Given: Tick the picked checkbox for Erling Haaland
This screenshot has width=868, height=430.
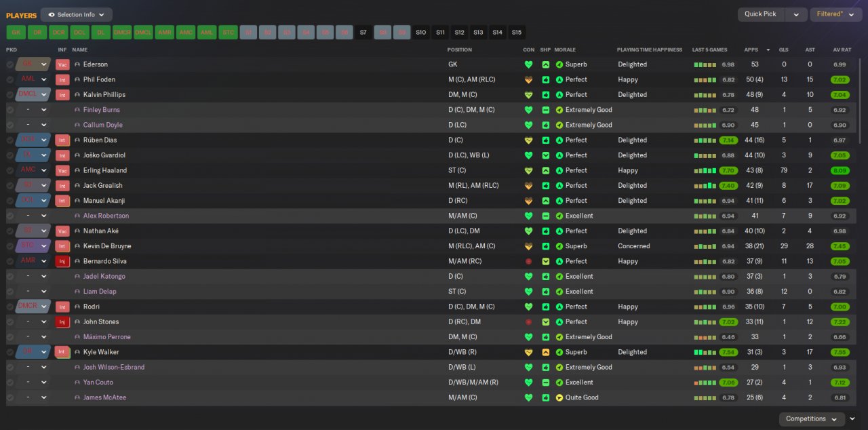Looking at the screenshot, I should [x=10, y=170].
